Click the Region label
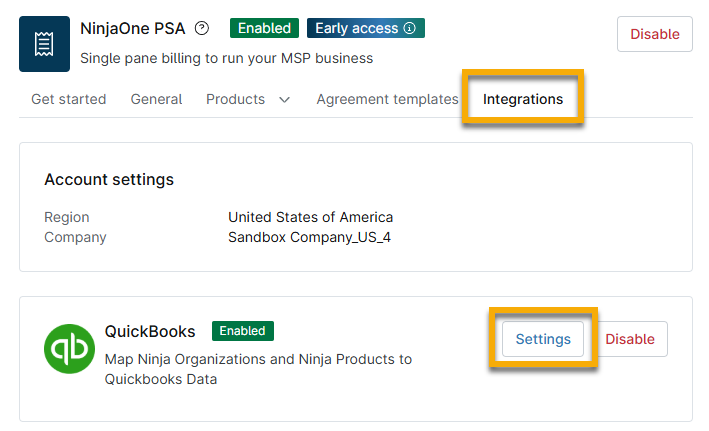Screen dimensions: 709x431 click(x=67, y=217)
